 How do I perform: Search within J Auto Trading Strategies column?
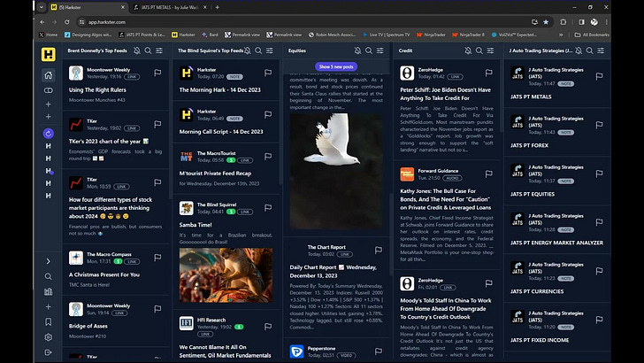590,50
